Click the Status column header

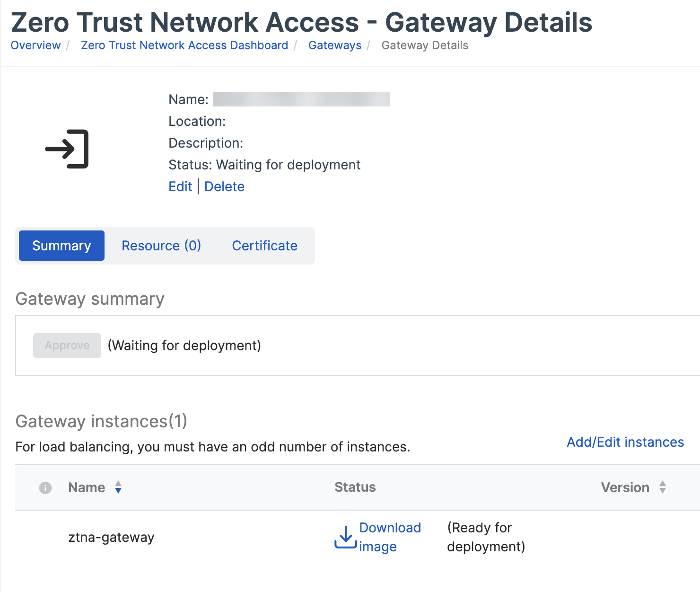[x=355, y=487]
